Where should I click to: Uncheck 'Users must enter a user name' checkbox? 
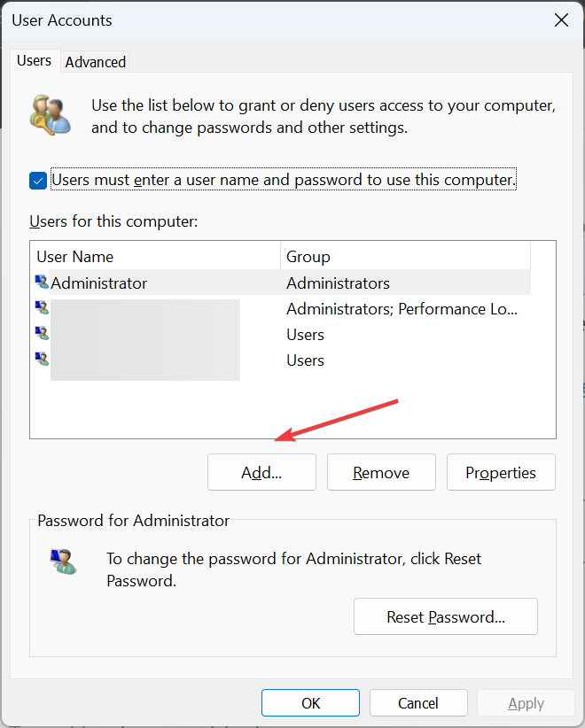[x=38, y=181]
